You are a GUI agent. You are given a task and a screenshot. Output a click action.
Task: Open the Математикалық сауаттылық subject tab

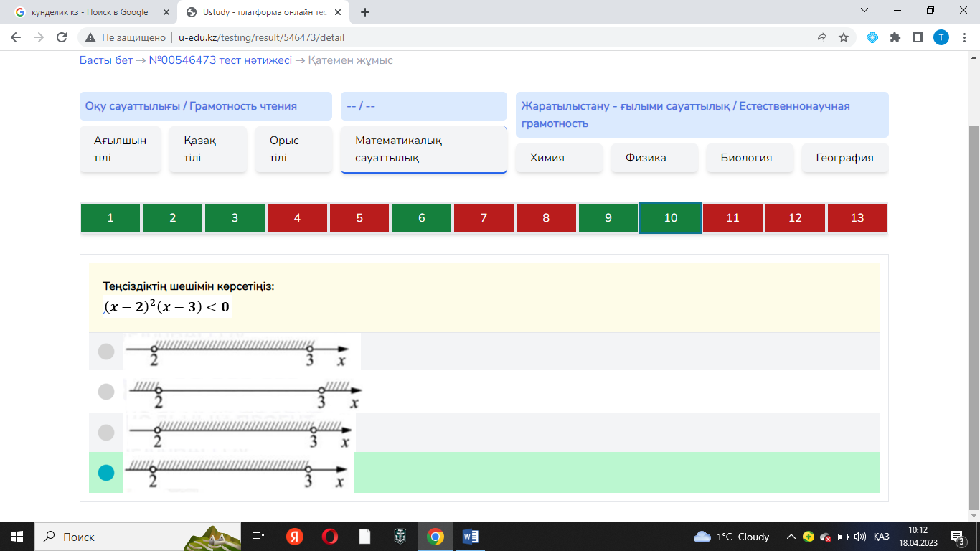[x=424, y=149]
